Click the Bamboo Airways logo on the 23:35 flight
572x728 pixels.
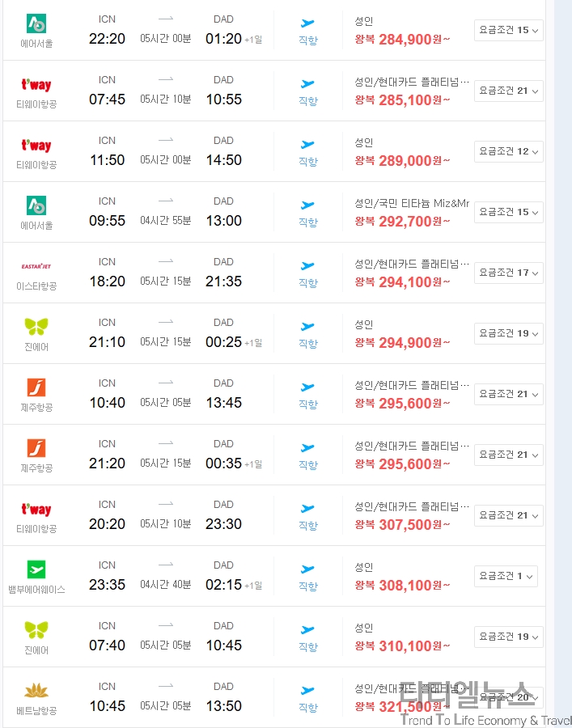pos(36,569)
